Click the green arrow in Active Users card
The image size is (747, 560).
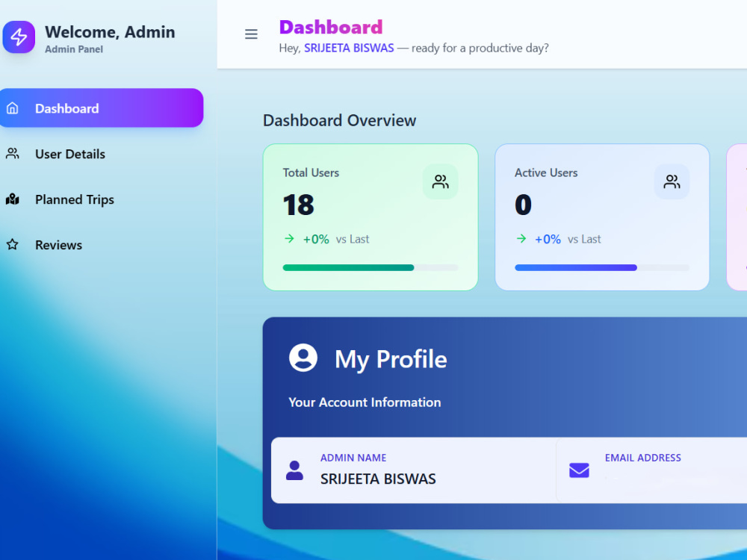[x=521, y=239]
